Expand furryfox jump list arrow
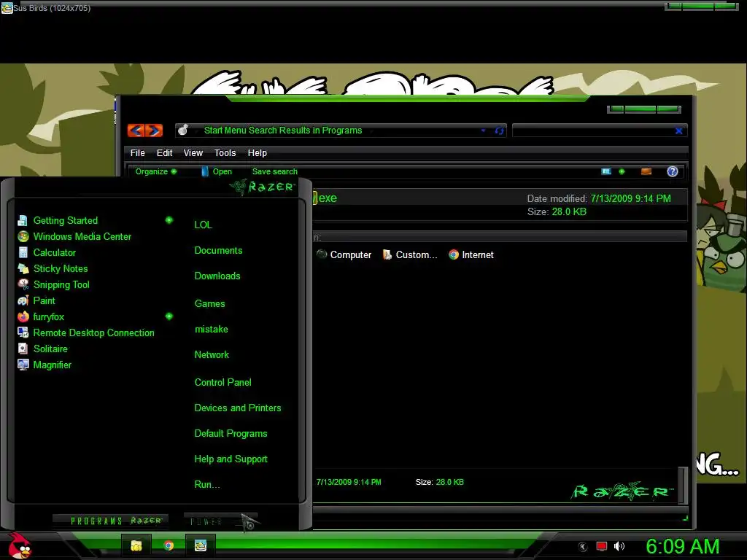Viewport: 747px width, 560px height. pos(169,316)
